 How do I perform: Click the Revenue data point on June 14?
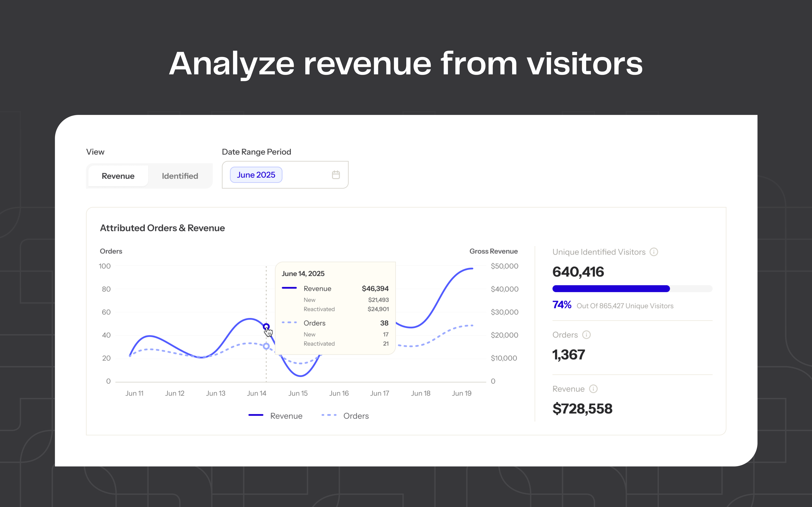pyautogui.click(x=266, y=326)
